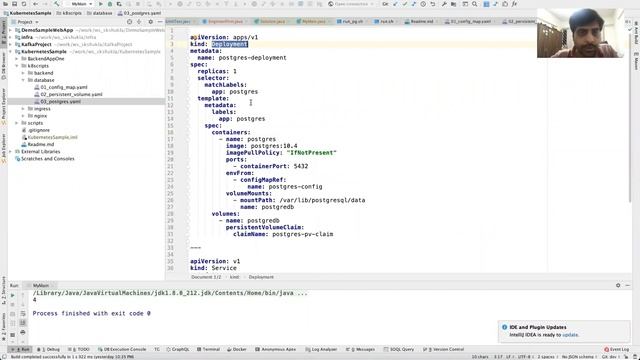640x360 pixels.
Task: Open the MyMain run configuration dropdown
Action: tap(80, 4)
